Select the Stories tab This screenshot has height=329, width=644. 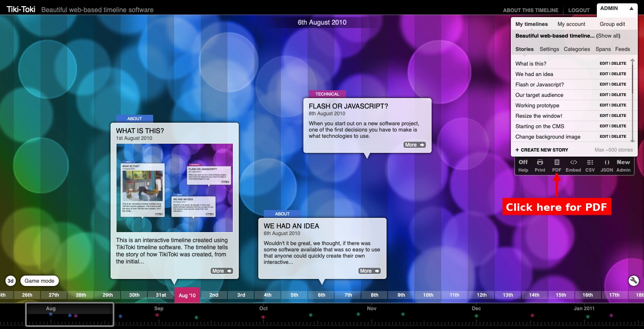(525, 49)
